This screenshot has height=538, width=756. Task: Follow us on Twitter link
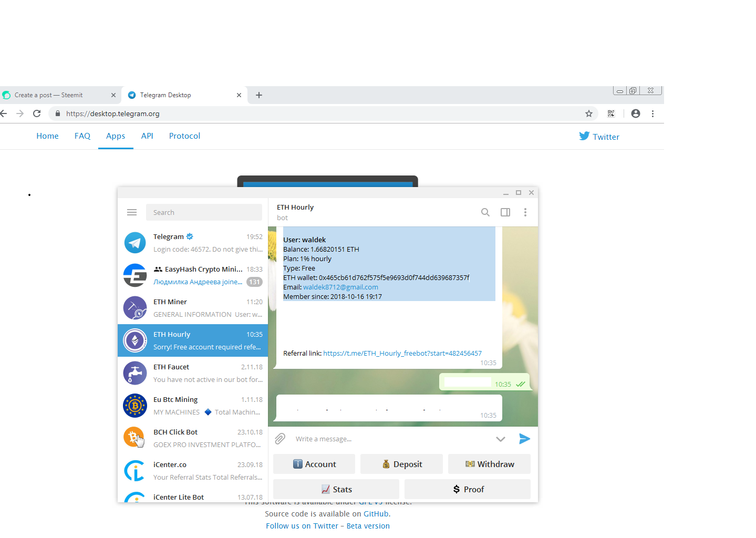pos(302,526)
